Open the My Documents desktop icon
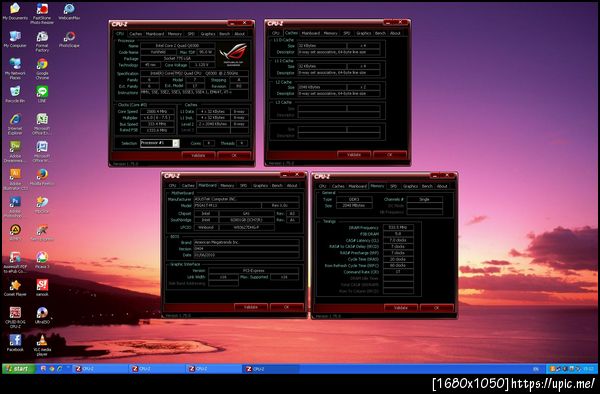The image size is (600, 394). tap(15, 11)
